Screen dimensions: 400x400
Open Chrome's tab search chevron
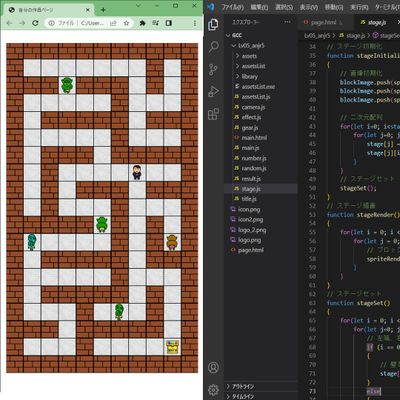point(138,6)
